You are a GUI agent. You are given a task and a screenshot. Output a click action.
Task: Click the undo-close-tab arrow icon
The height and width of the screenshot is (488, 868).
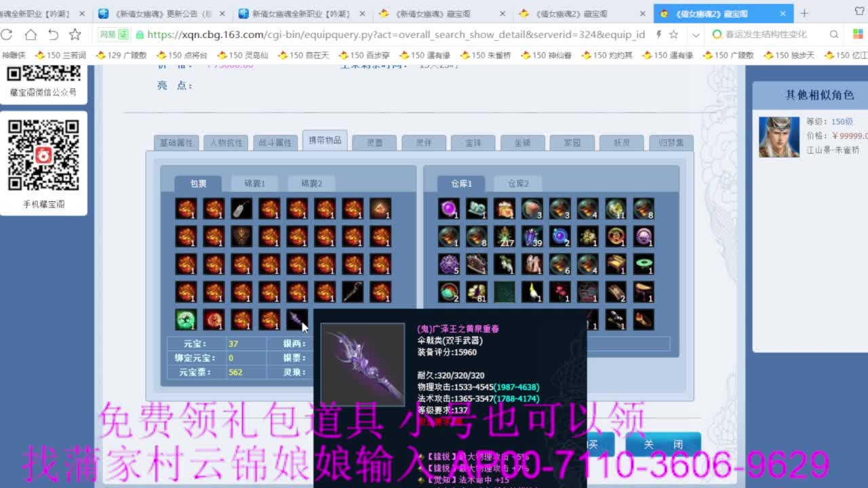click(x=53, y=35)
